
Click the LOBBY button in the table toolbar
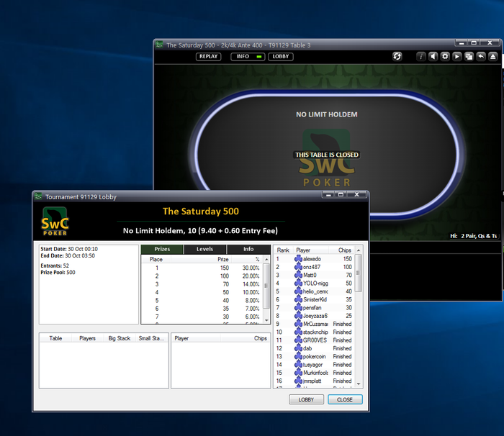pyautogui.click(x=281, y=57)
